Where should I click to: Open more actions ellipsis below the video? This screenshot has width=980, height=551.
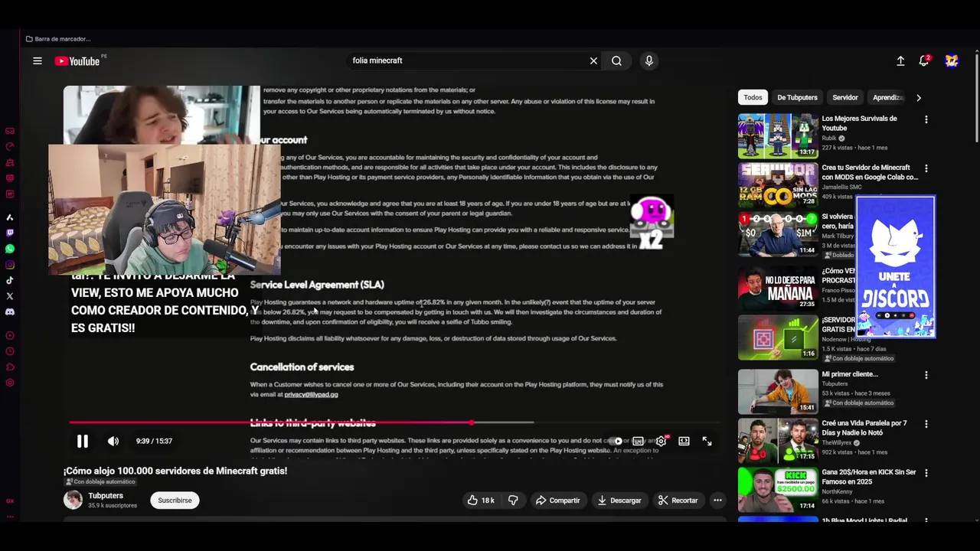(x=717, y=500)
